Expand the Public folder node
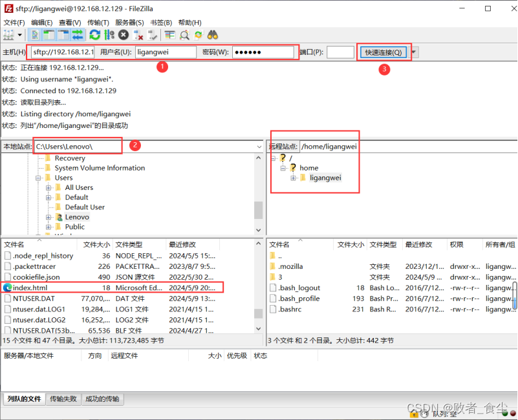The width and height of the screenshot is (518, 420). [49, 227]
